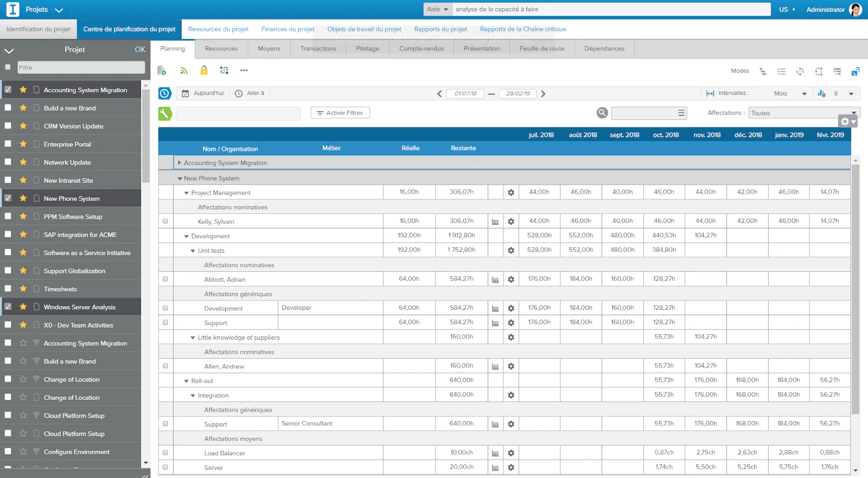Tick the Load Balancer row checkbox
Image resolution: width=868 pixels, height=478 pixels.
pos(165,452)
